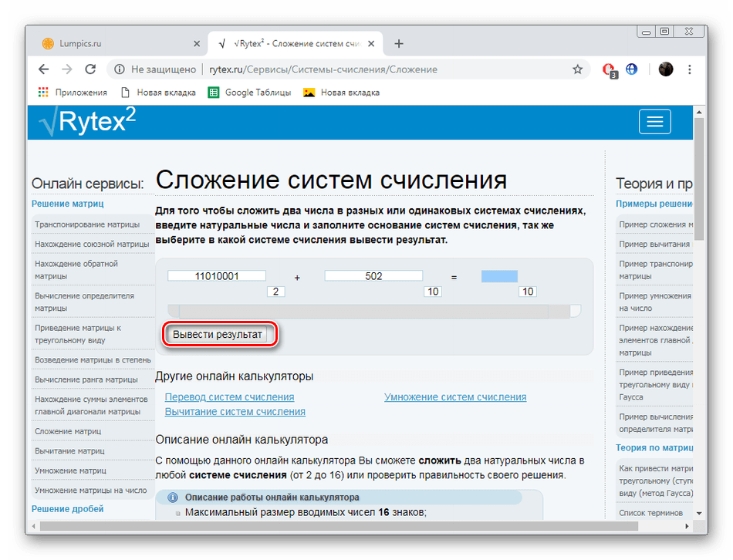Open the Rytex site hamburger menu
This screenshot has height=560, width=733.
[654, 121]
